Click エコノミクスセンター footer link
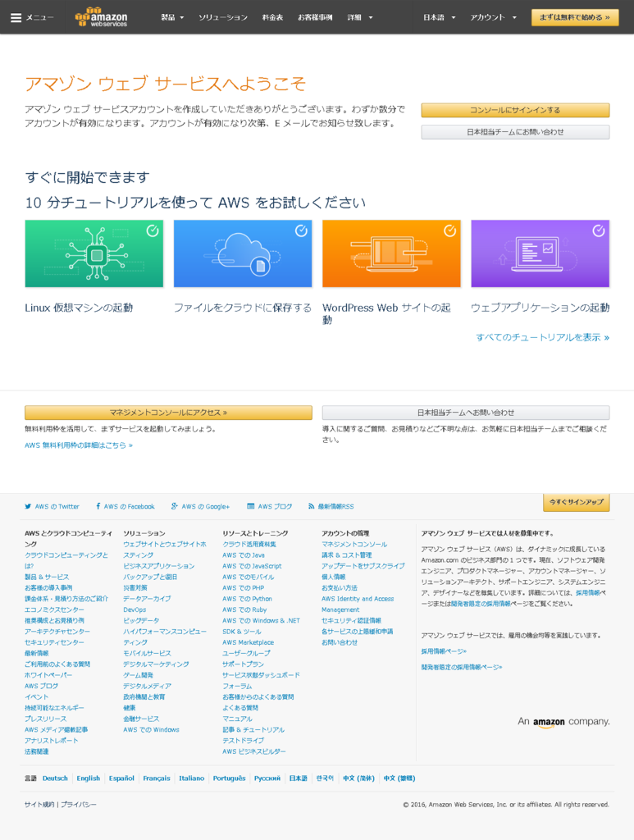The width and height of the screenshot is (634, 840). click(x=54, y=609)
